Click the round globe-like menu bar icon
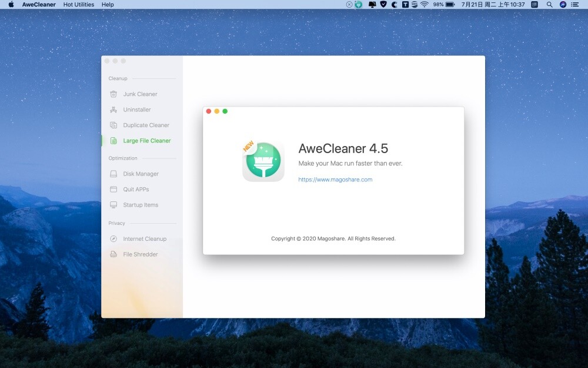The image size is (588, 368). tap(415, 5)
